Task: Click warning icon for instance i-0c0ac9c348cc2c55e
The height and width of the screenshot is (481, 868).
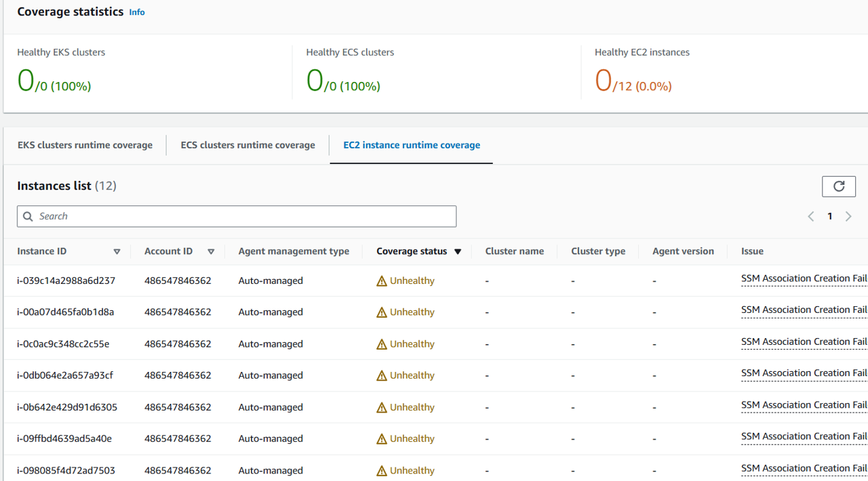Action: click(x=382, y=344)
